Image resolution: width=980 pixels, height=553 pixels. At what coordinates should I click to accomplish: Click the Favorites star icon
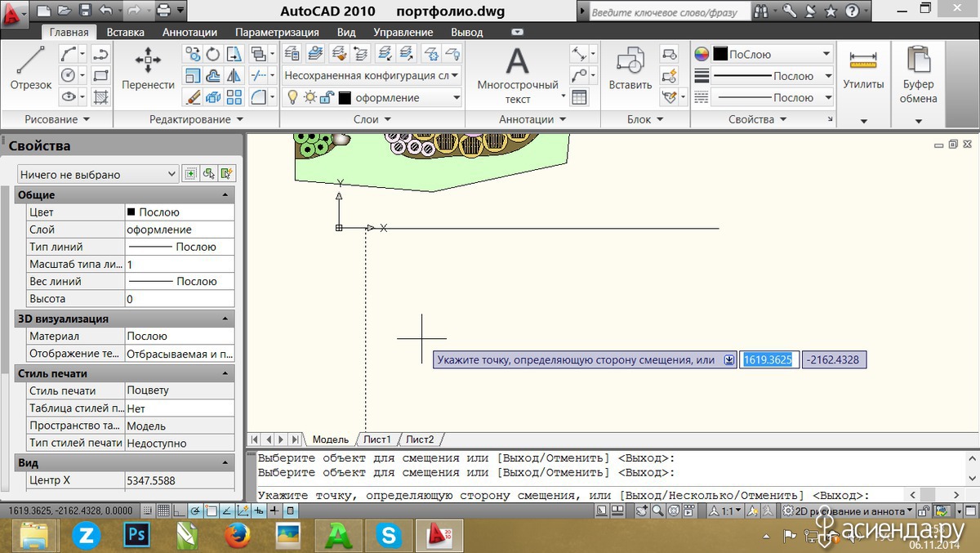(831, 11)
